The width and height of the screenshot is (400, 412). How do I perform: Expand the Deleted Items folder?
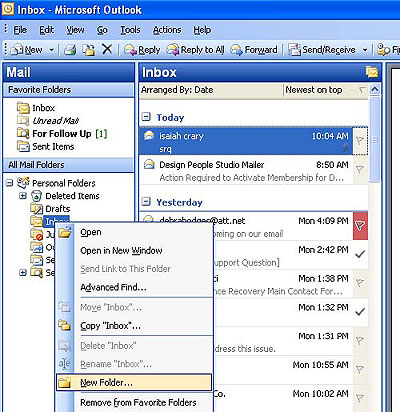pos(23,196)
